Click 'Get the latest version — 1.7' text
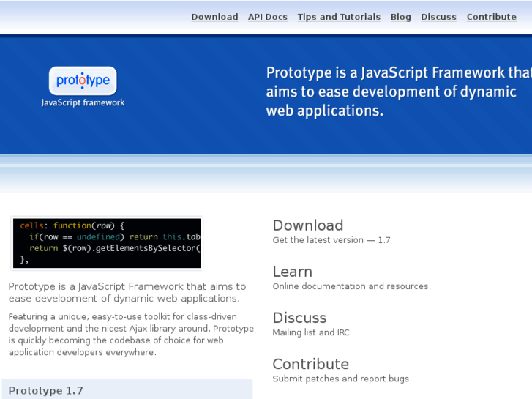532x399 pixels. coord(331,240)
